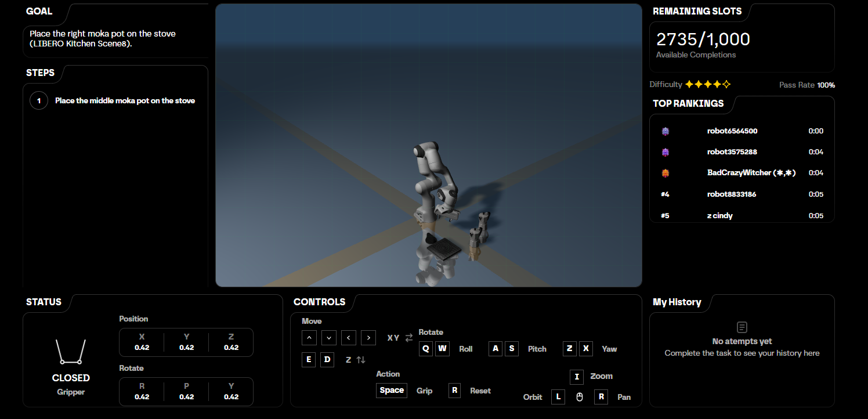Screen dimensions: 868x419
Task: Click robot3575288's second place avatar icon
Action: pyautogui.click(x=665, y=151)
